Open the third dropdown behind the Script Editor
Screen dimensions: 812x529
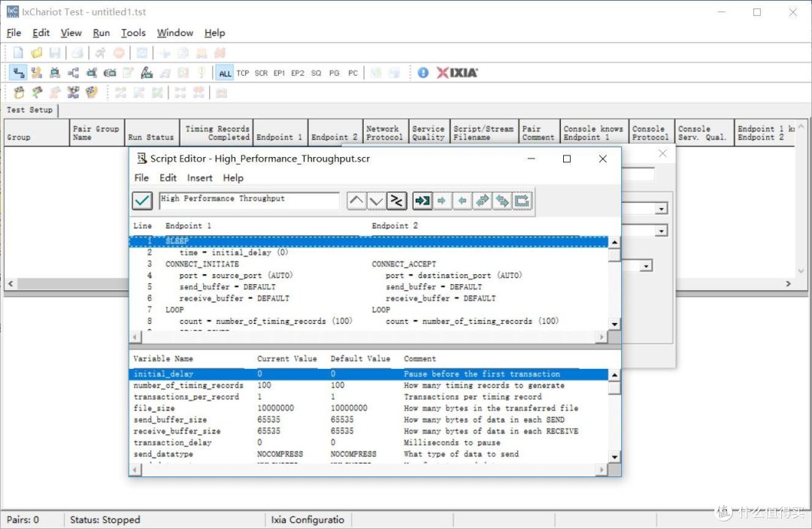point(646,266)
